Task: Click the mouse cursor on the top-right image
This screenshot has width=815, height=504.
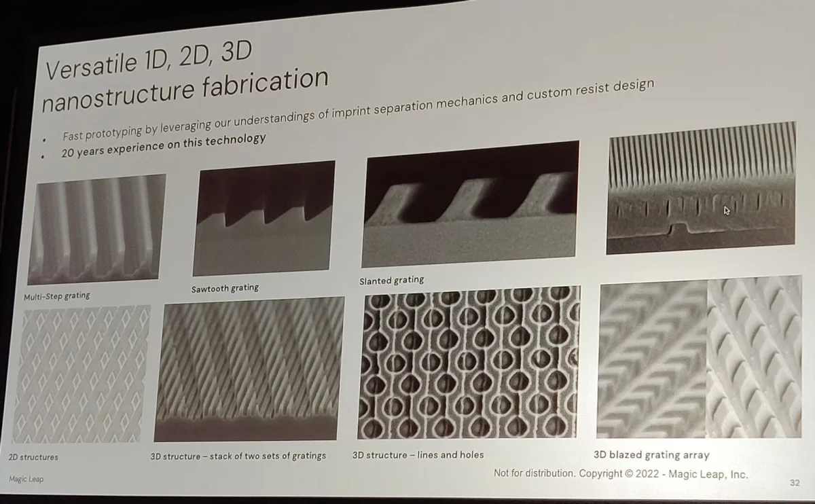Action: point(727,211)
